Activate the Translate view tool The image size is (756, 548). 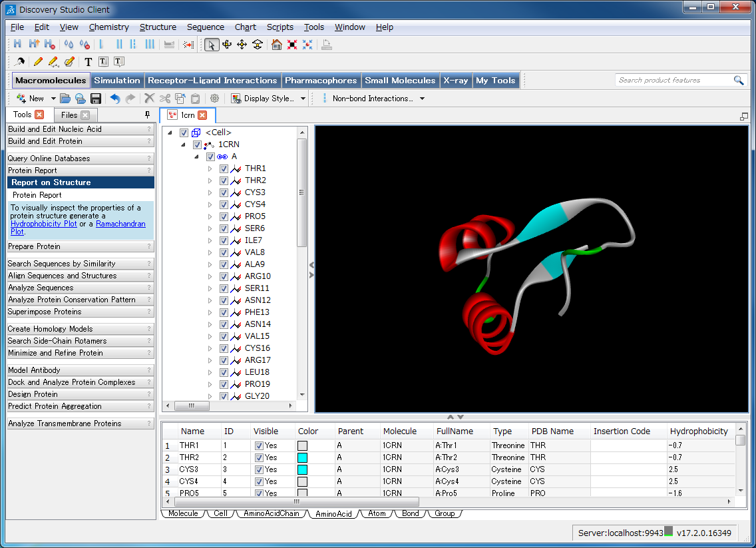tap(242, 45)
